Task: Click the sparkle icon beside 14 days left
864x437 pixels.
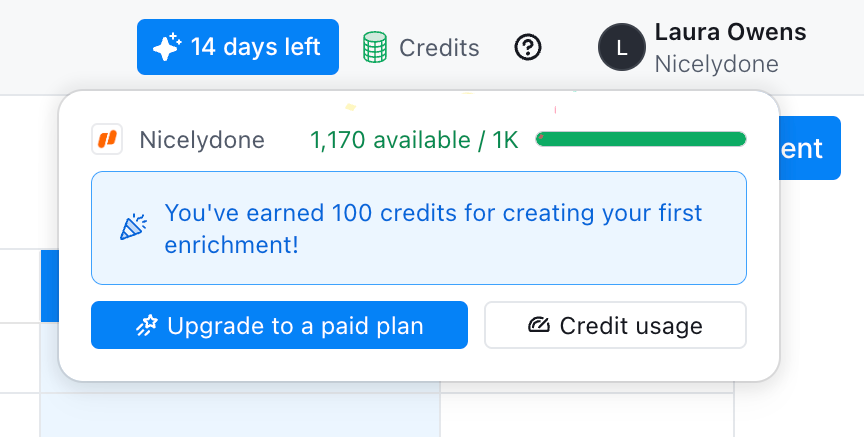Action: [x=166, y=47]
